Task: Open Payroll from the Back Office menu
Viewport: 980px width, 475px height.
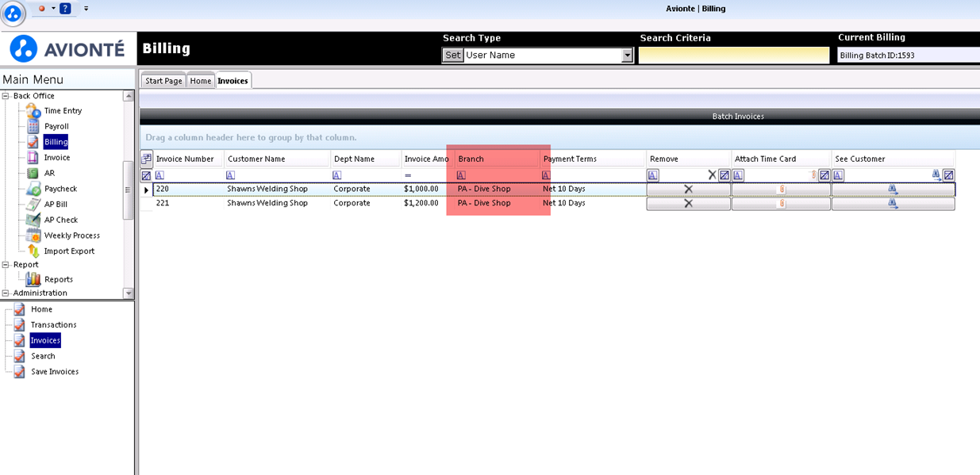Action: click(x=56, y=126)
